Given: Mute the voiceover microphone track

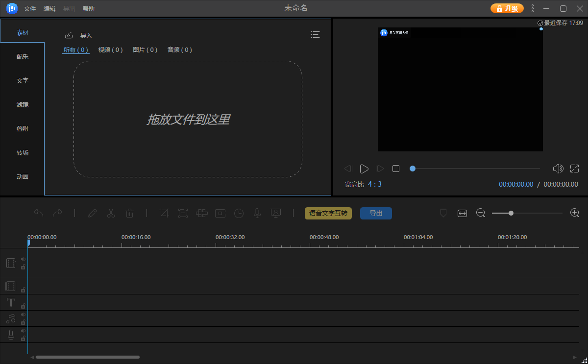Looking at the screenshot, I should (23, 331).
